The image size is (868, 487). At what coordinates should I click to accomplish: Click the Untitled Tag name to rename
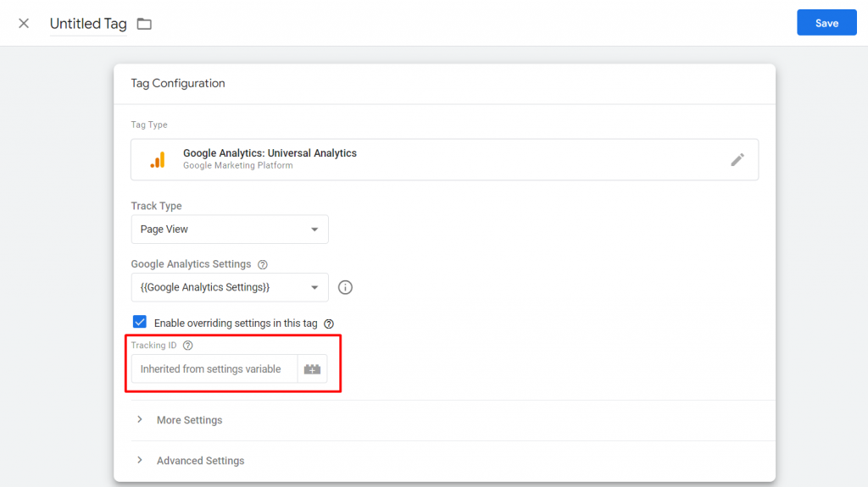88,24
